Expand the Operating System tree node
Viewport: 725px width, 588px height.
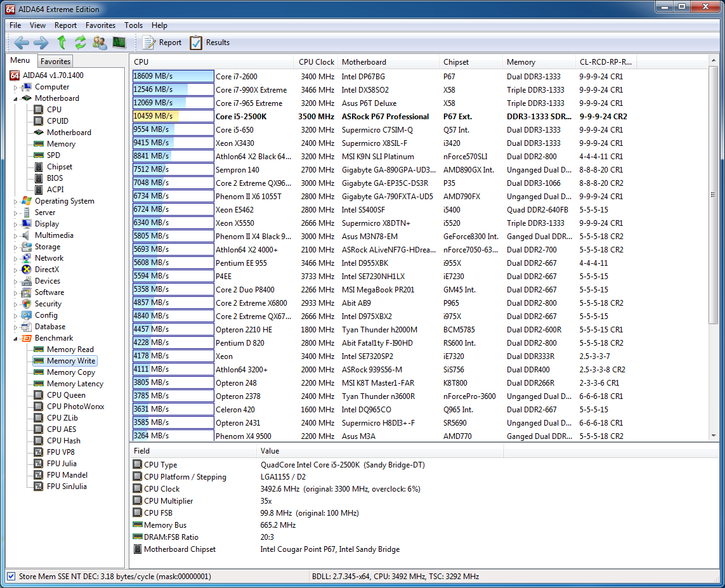pos(16,202)
